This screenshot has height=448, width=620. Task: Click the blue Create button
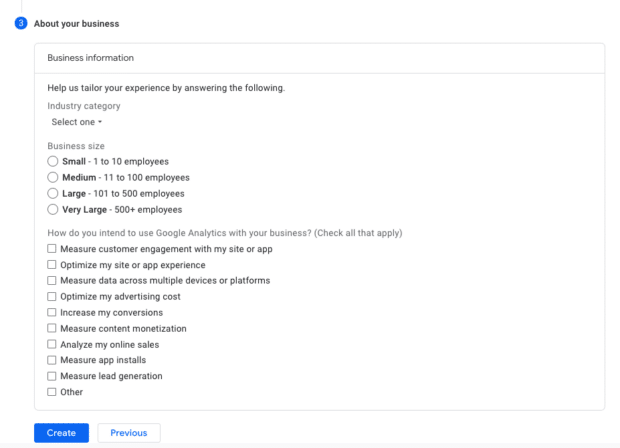(x=61, y=433)
